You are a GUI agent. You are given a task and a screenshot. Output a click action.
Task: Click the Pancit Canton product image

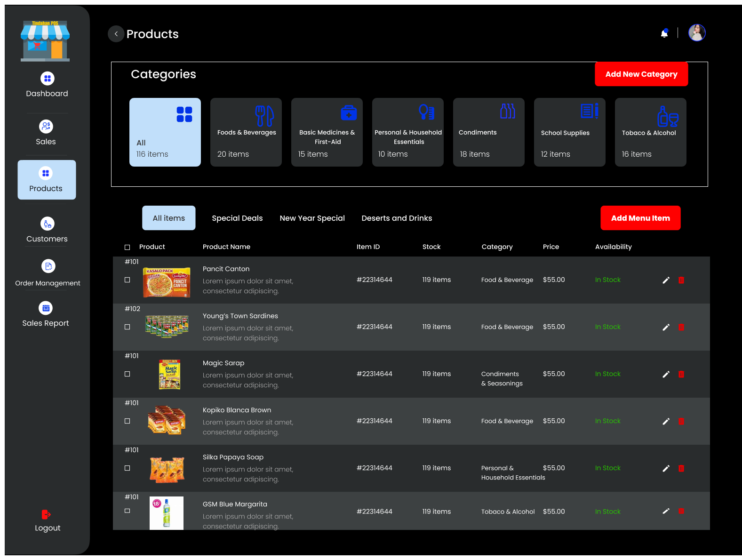[167, 282]
